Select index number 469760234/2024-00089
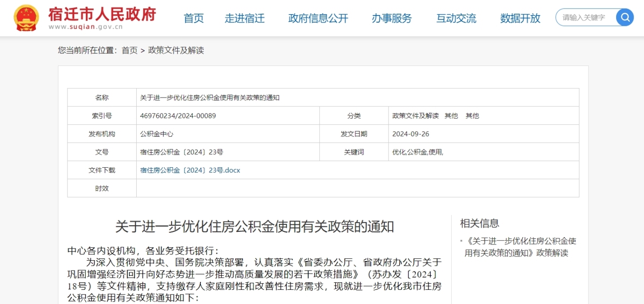This screenshot has width=644, height=304. point(178,115)
